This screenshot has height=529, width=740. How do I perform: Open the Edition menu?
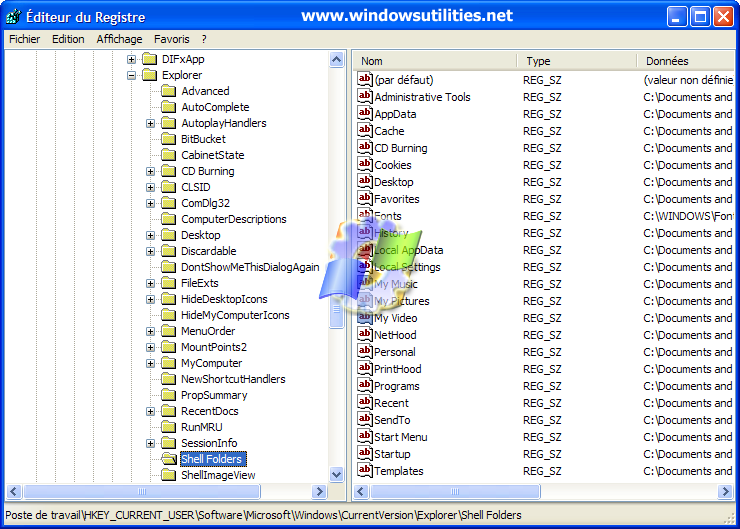68,39
